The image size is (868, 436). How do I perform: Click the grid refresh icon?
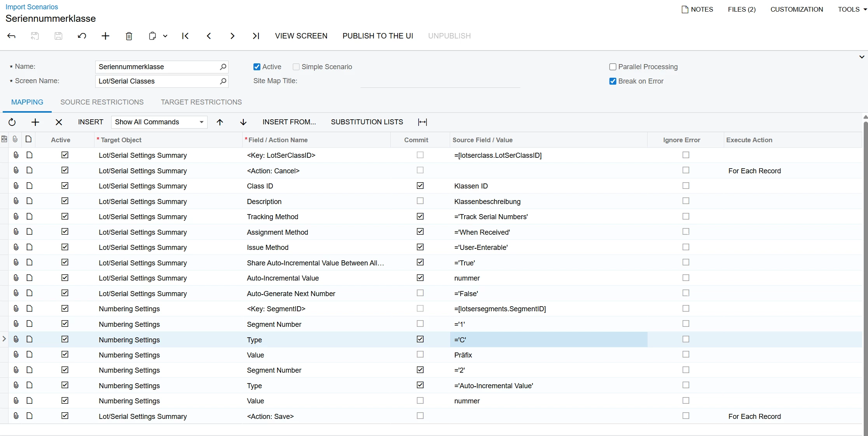click(12, 122)
